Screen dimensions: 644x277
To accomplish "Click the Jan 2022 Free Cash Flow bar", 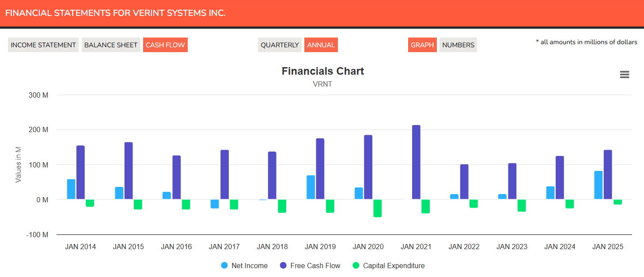I will click(464, 182).
